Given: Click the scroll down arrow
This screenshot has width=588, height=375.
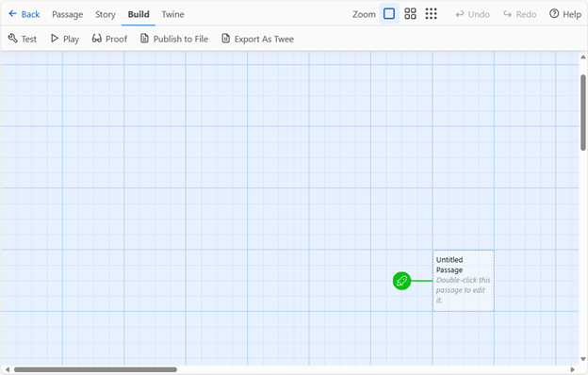Looking at the screenshot, I should point(583,359).
